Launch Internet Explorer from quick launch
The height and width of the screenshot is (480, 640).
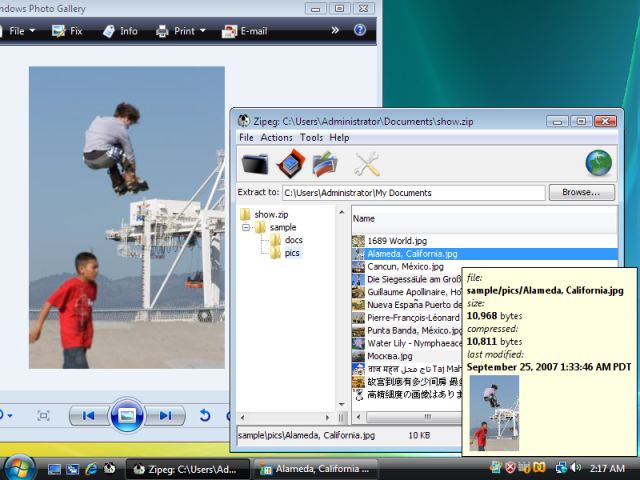pos(91,469)
